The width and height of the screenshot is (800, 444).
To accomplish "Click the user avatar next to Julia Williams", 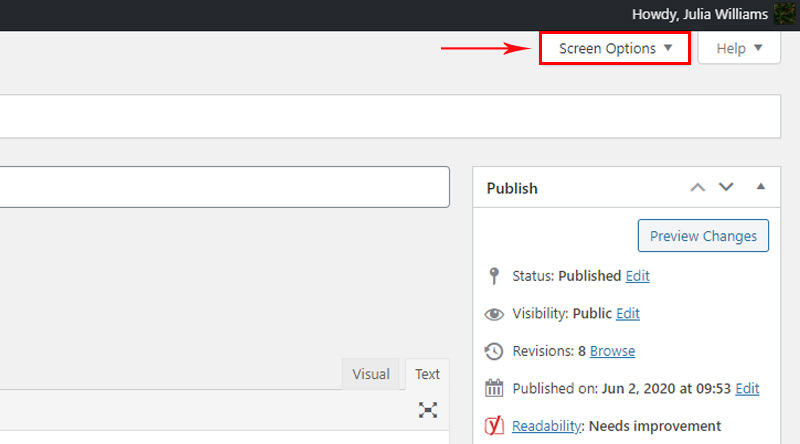I will (x=785, y=14).
